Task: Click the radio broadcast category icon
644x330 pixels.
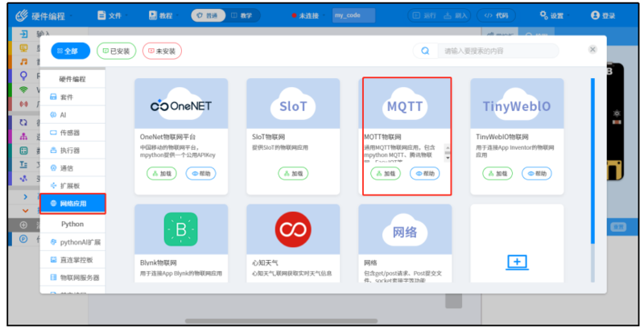Action: tap(24, 104)
